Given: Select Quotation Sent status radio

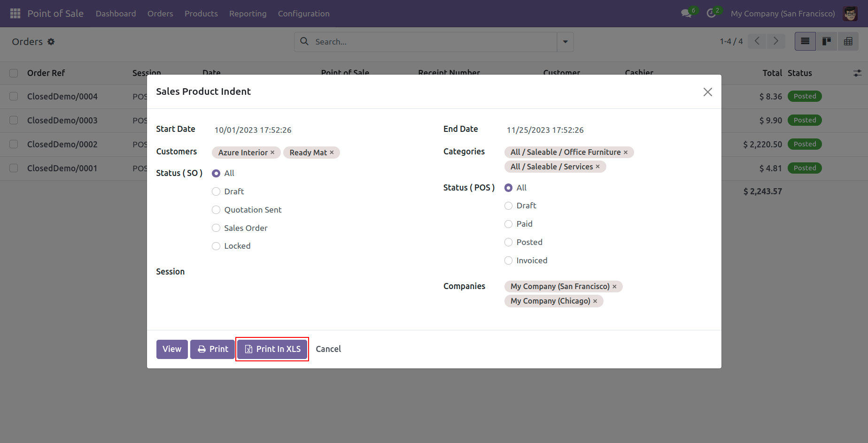Looking at the screenshot, I should point(216,210).
